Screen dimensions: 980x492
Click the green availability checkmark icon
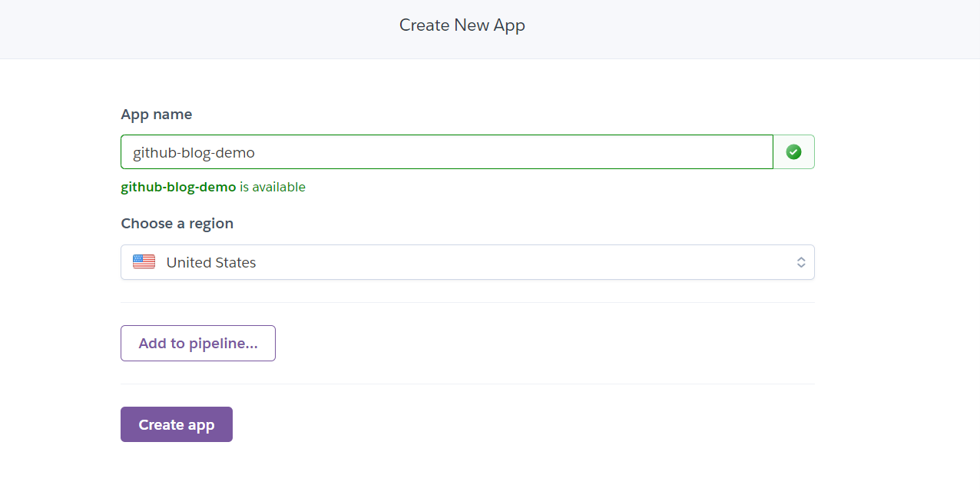[793, 152]
